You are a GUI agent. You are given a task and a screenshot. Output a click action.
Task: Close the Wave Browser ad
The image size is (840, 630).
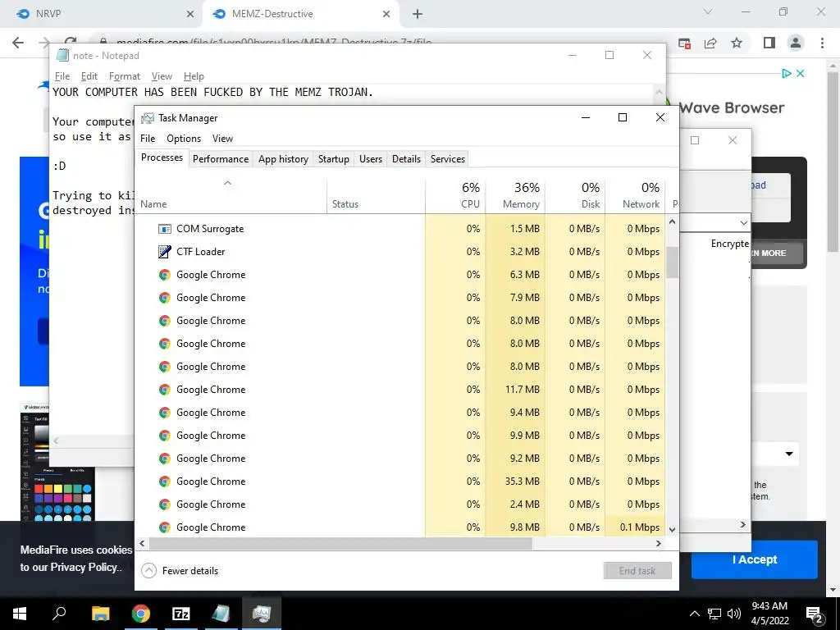click(801, 73)
